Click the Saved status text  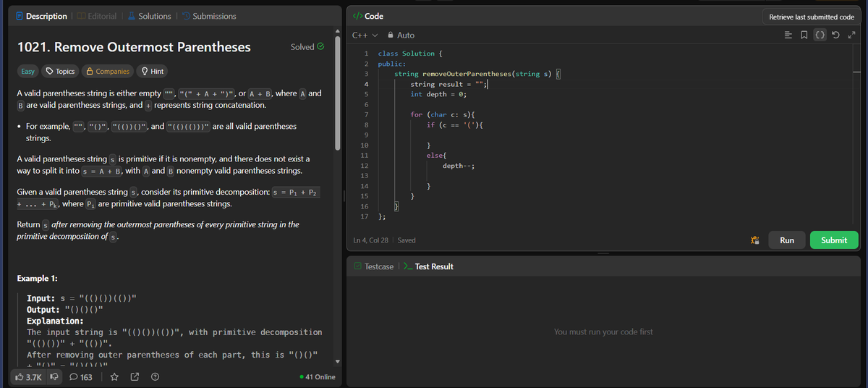click(x=407, y=240)
